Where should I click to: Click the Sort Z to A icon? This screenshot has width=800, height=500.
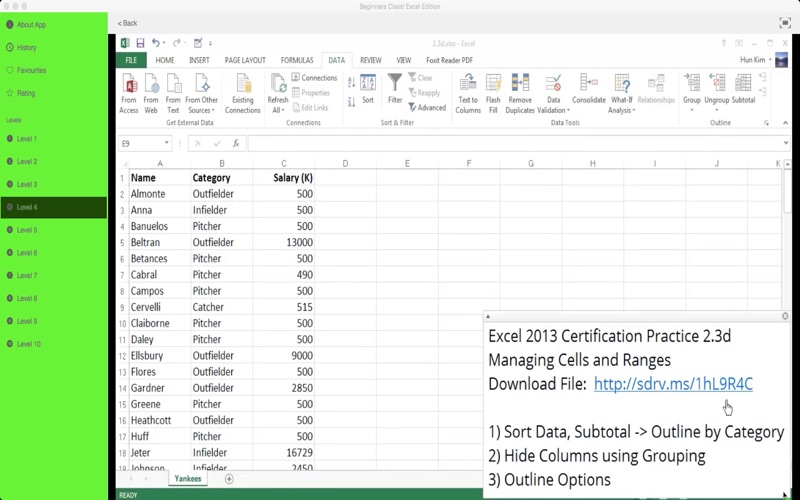(x=352, y=102)
